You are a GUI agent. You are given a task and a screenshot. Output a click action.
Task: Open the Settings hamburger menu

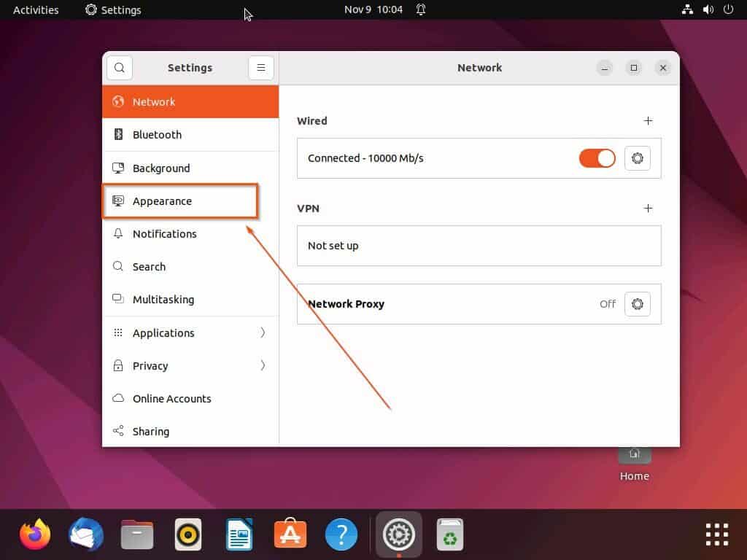(x=261, y=67)
